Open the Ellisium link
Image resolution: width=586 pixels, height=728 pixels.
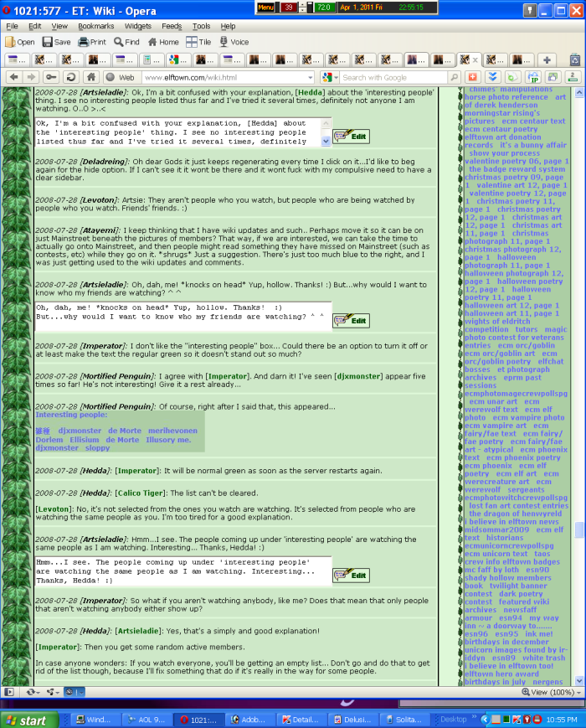coord(85,440)
